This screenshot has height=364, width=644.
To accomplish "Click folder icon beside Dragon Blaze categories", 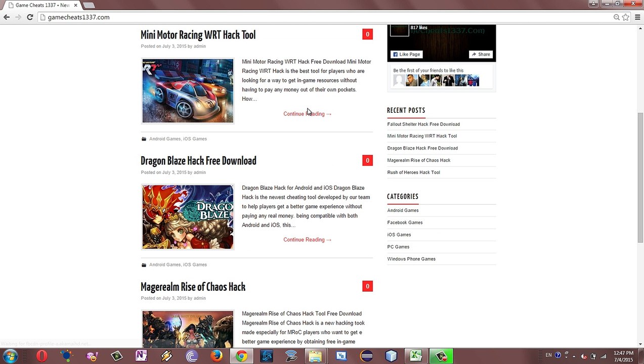I will 144,264.
